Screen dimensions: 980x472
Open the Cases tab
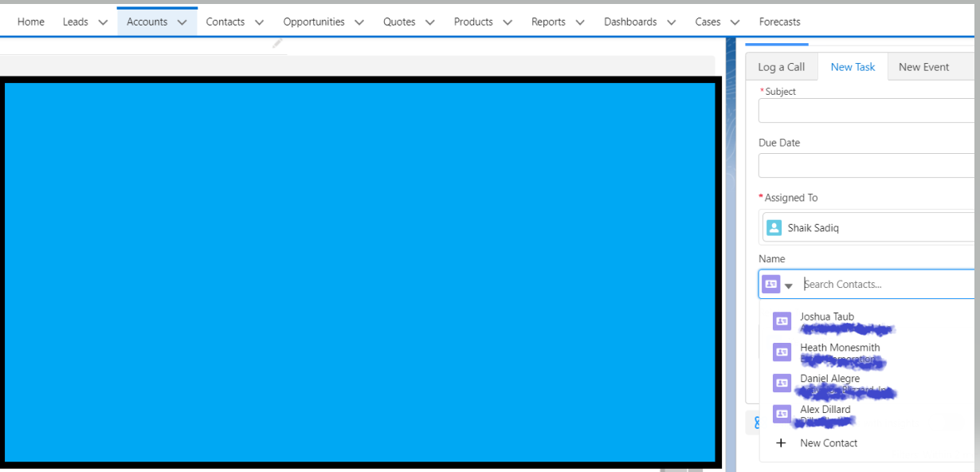[x=708, y=22]
